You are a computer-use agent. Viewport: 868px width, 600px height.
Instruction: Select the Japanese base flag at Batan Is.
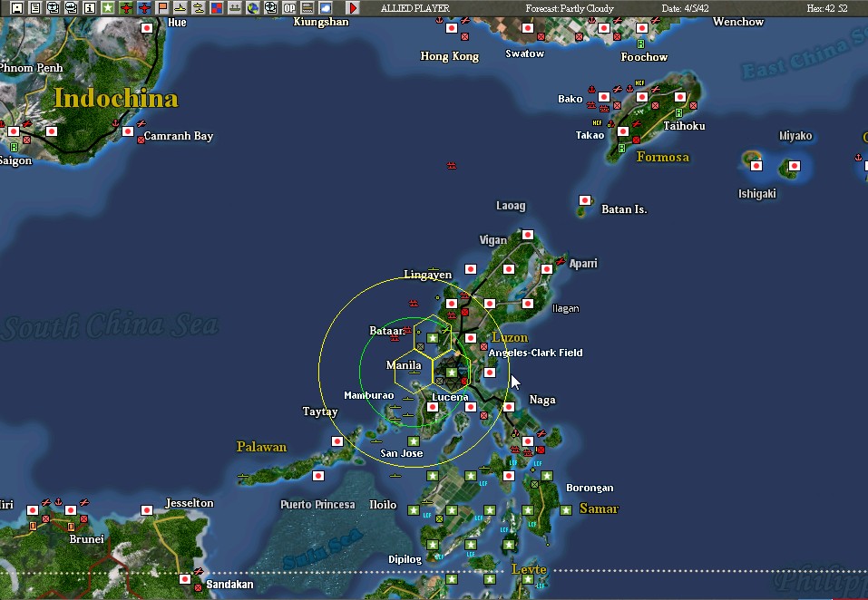(x=585, y=200)
